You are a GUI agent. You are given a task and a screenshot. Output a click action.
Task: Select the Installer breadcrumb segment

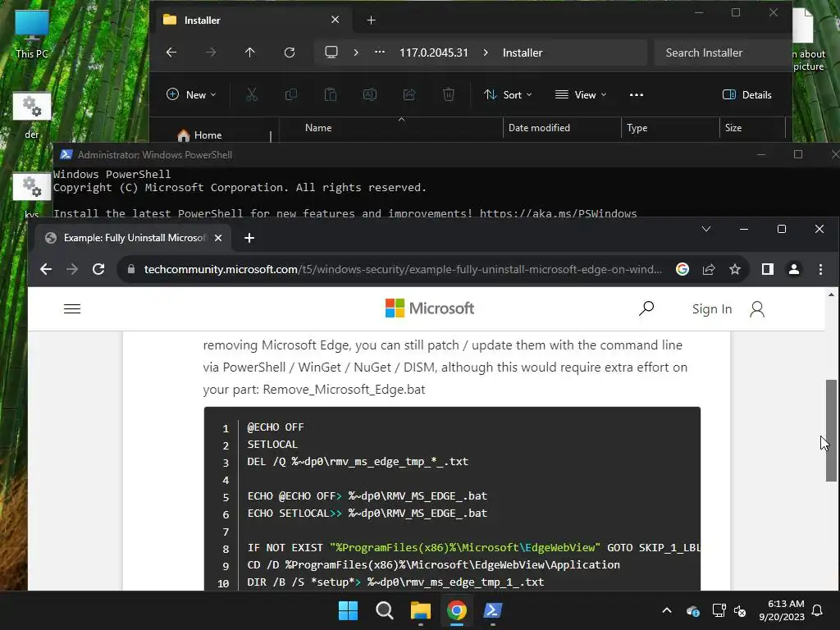tap(523, 52)
